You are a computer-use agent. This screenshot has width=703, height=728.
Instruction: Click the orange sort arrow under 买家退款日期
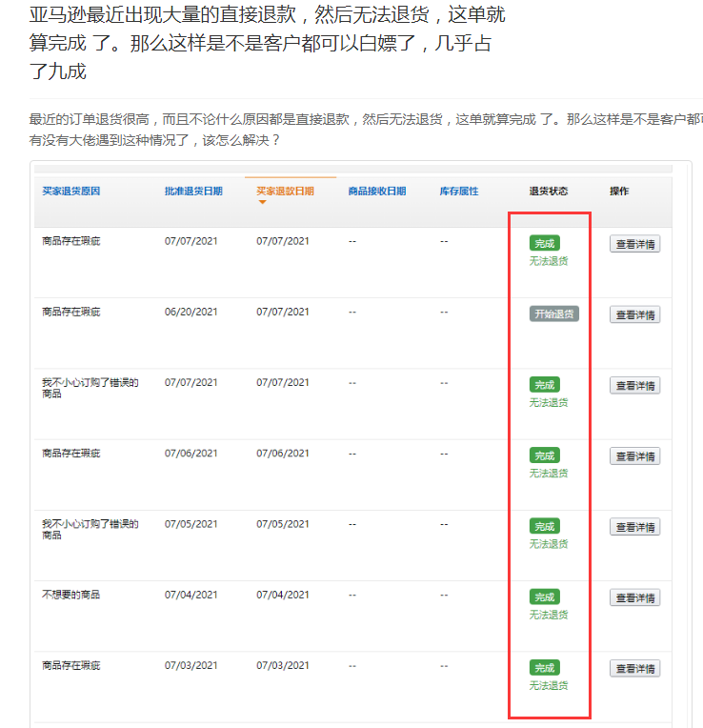point(262,202)
